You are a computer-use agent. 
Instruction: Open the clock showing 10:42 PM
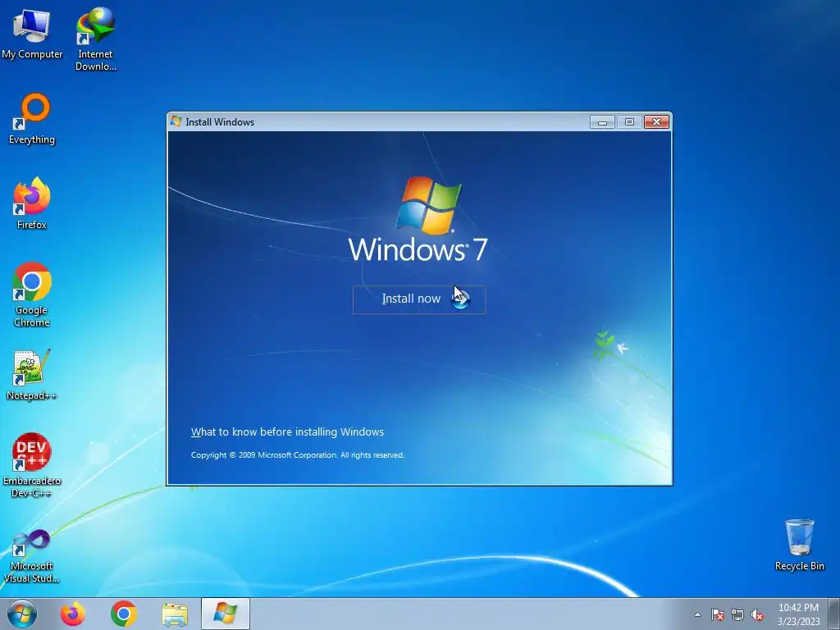tap(798, 614)
